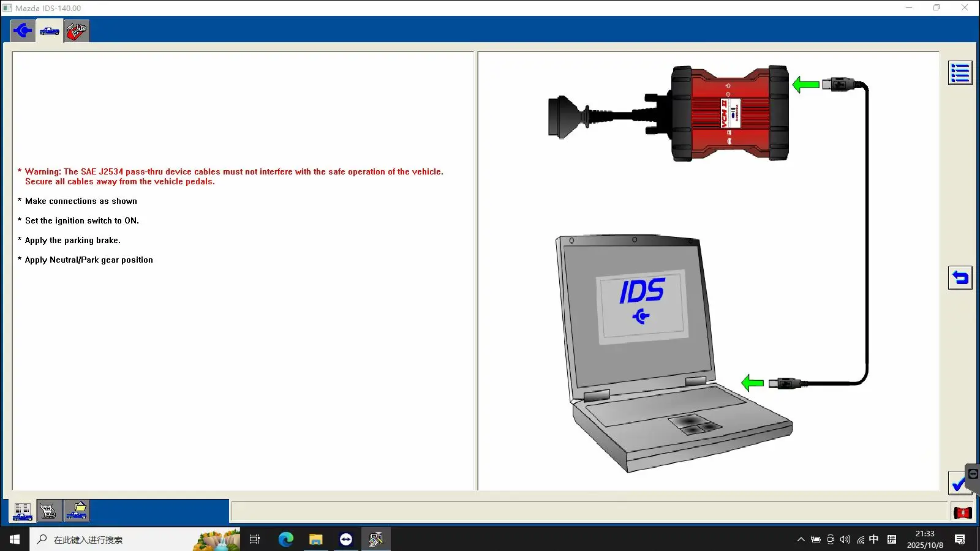
Task: Open the volume control tray icon
Action: pos(845,539)
